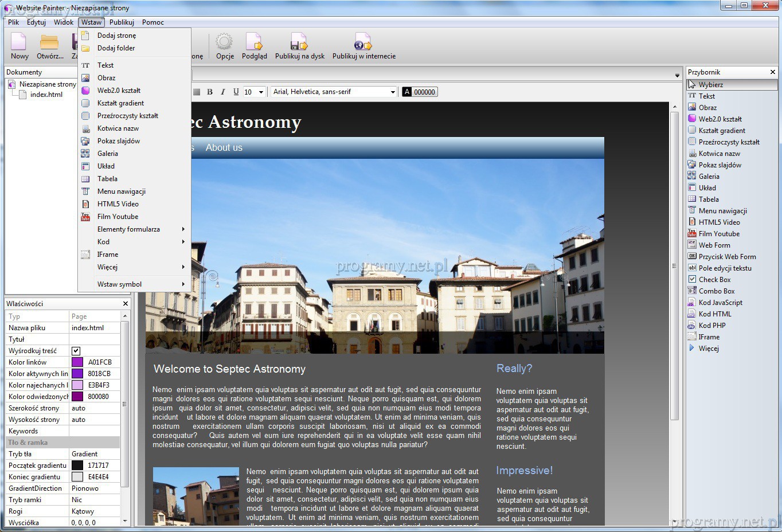This screenshot has height=532, width=782.
Task: Click Publikuj na dysk toolbar icon
Action: point(299,42)
